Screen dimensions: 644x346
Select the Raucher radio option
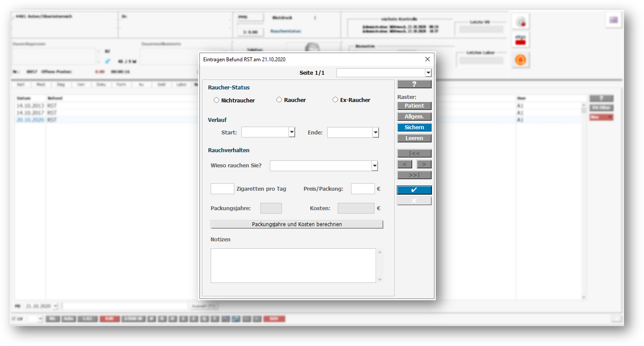279,100
